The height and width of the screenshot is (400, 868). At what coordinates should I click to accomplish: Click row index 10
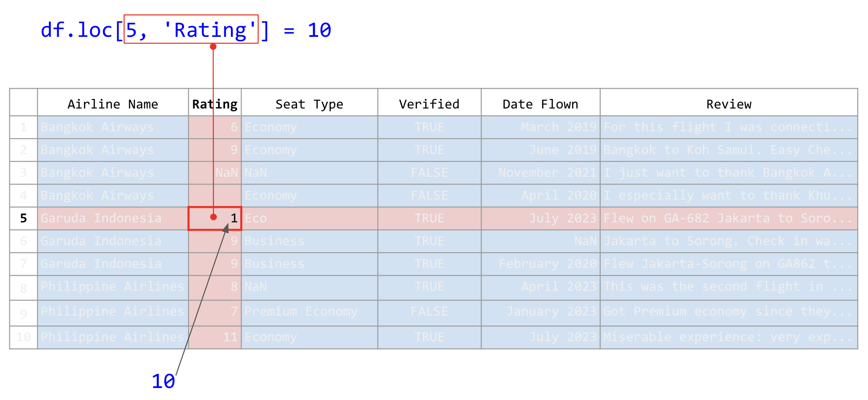(24, 337)
